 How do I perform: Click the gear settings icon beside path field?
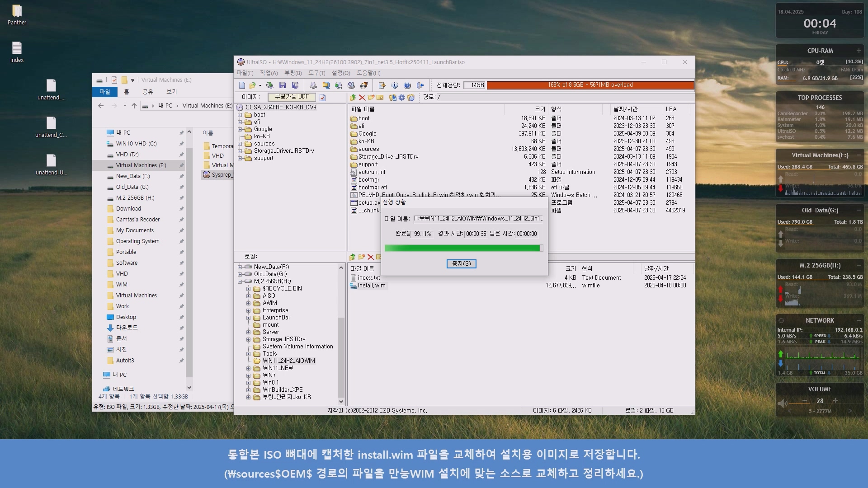(401, 98)
